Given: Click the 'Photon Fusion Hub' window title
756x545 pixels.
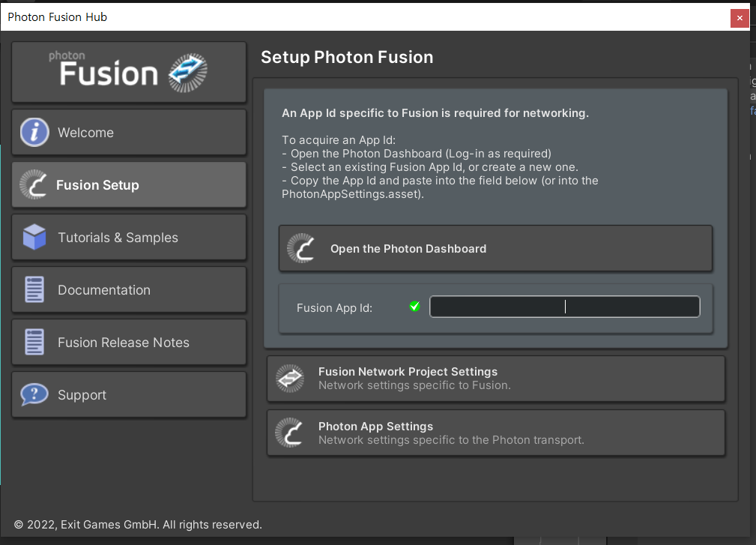Looking at the screenshot, I should pos(58,17).
